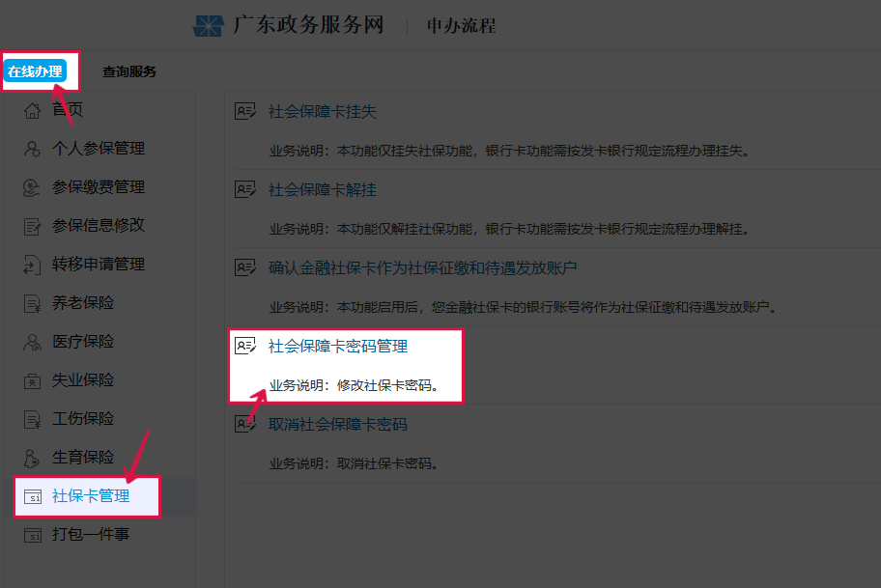Open the 失业保险 menu item
881x588 pixels.
click(x=83, y=380)
